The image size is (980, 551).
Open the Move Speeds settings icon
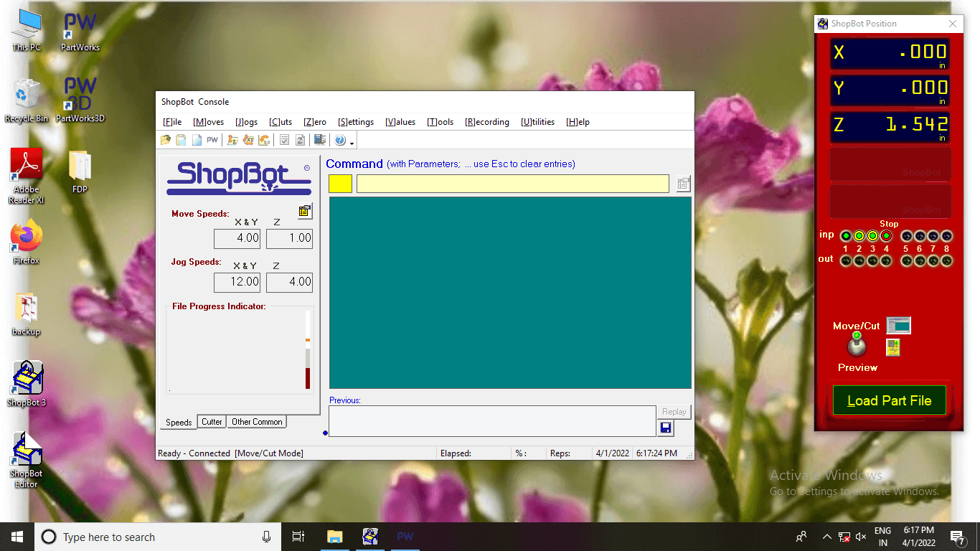click(305, 211)
